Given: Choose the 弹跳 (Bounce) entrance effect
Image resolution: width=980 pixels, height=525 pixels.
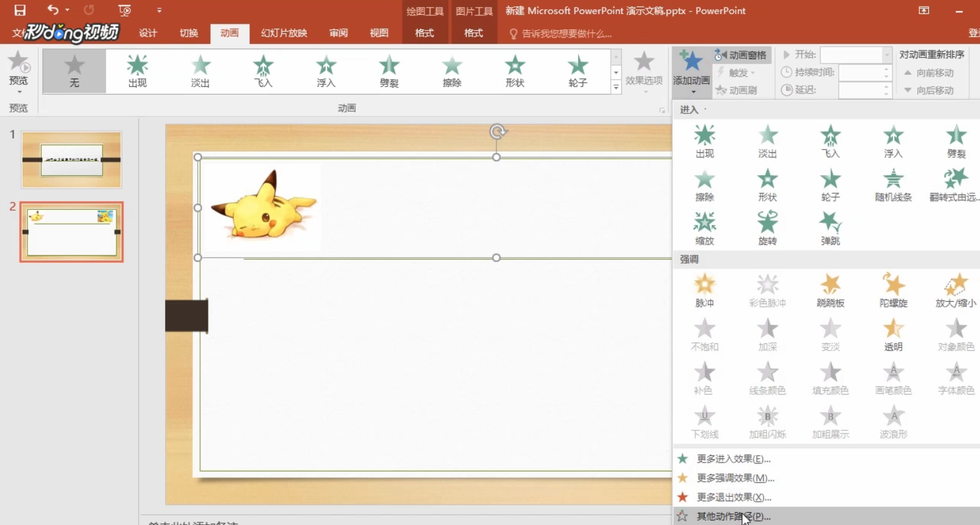Looking at the screenshot, I should coord(830,227).
